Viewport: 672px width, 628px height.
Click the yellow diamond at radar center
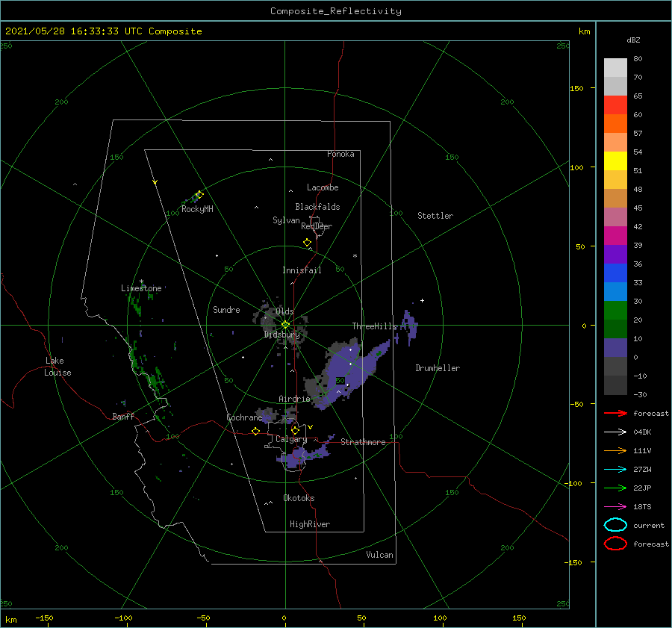click(x=285, y=325)
